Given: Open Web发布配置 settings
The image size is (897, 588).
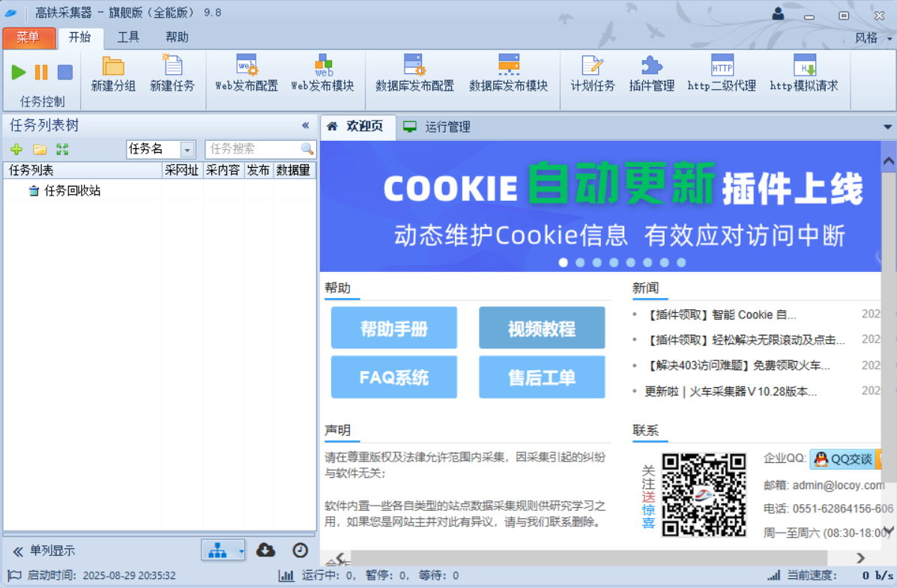Looking at the screenshot, I should (247, 74).
